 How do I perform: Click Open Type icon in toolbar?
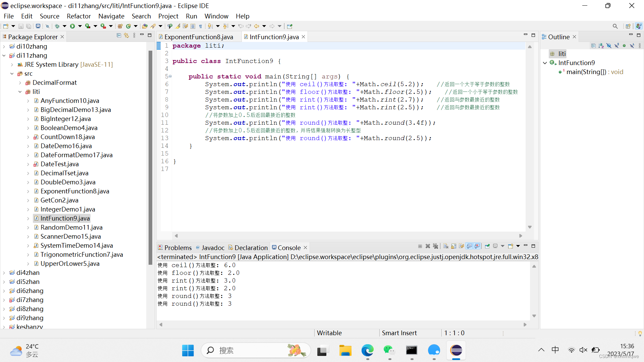point(145,26)
